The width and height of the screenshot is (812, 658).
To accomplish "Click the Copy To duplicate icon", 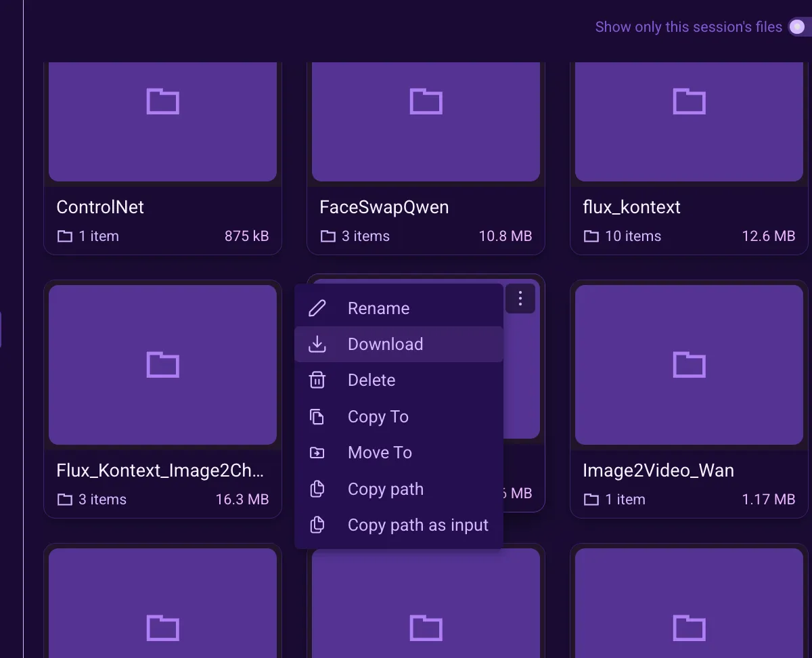I will [317, 416].
